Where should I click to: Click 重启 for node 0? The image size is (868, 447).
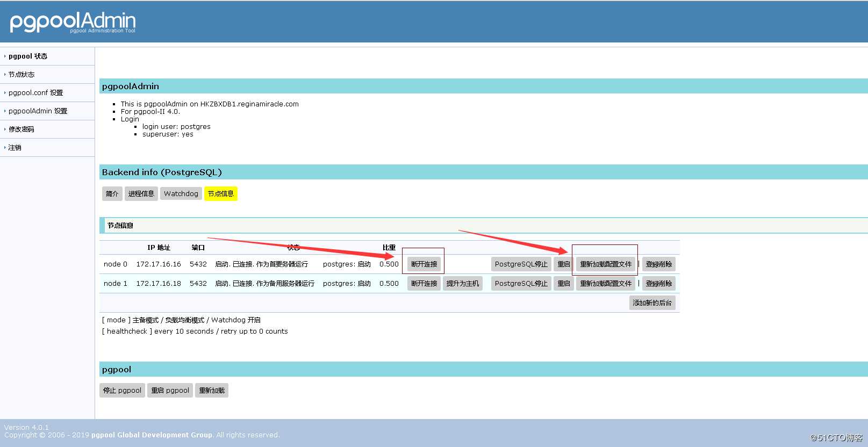pyautogui.click(x=564, y=264)
